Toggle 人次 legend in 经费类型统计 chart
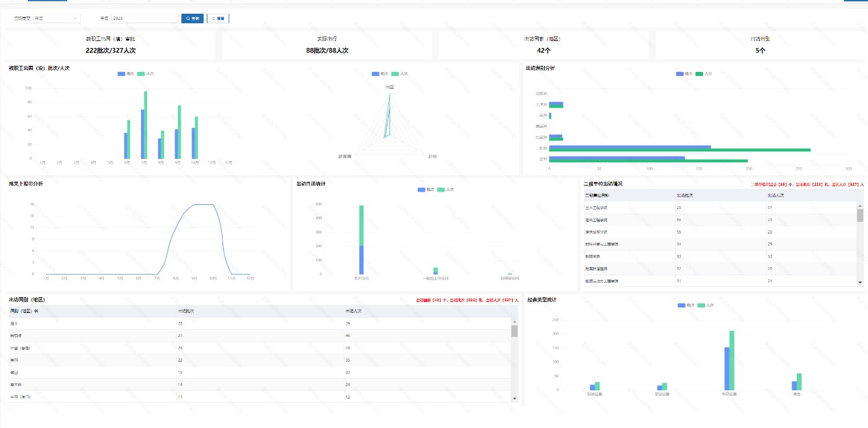 [706, 305]
